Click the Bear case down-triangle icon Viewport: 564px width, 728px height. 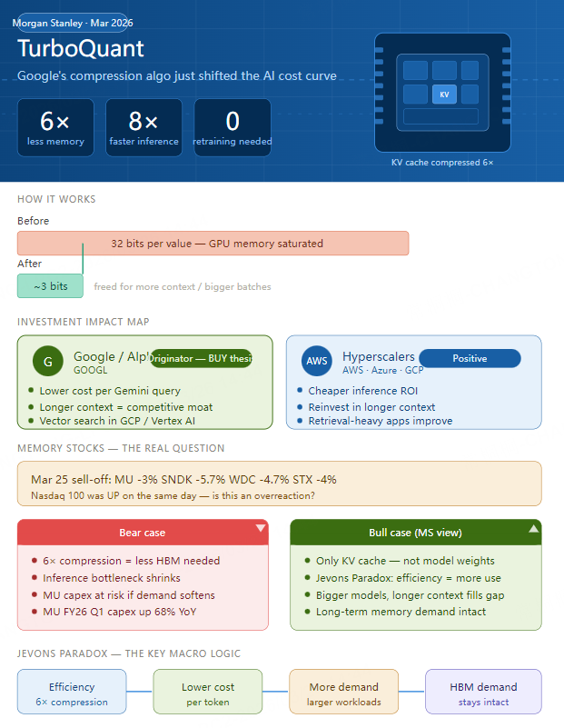tap(261, 528)
